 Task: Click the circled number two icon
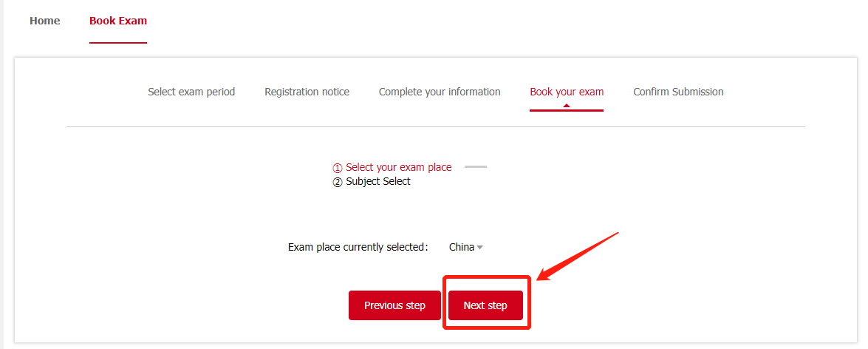click(338, 182)
